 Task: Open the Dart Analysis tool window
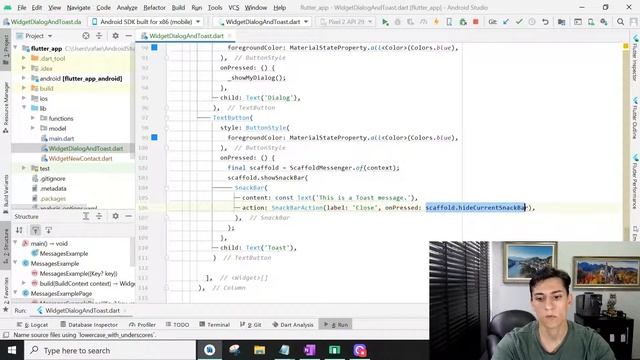[293, 325]
